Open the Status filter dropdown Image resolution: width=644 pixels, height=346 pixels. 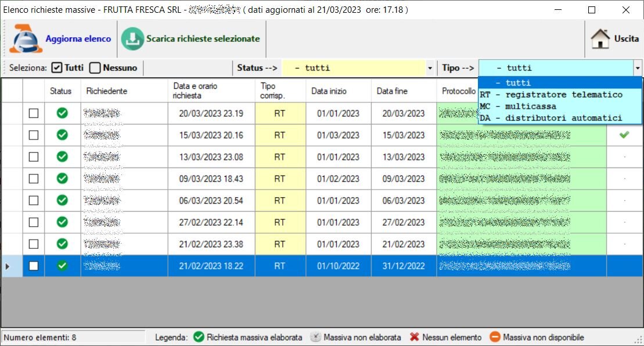(430, 68)
